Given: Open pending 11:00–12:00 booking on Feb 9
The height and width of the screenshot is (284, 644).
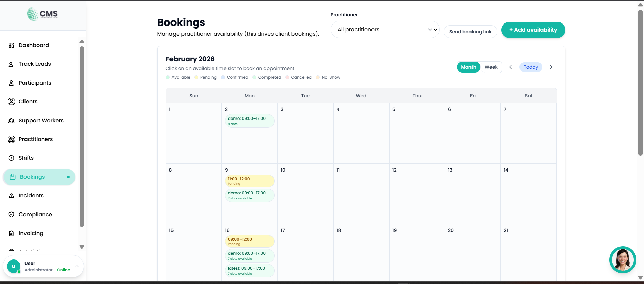Looking at the screenshot, I should tap(249, 181).
